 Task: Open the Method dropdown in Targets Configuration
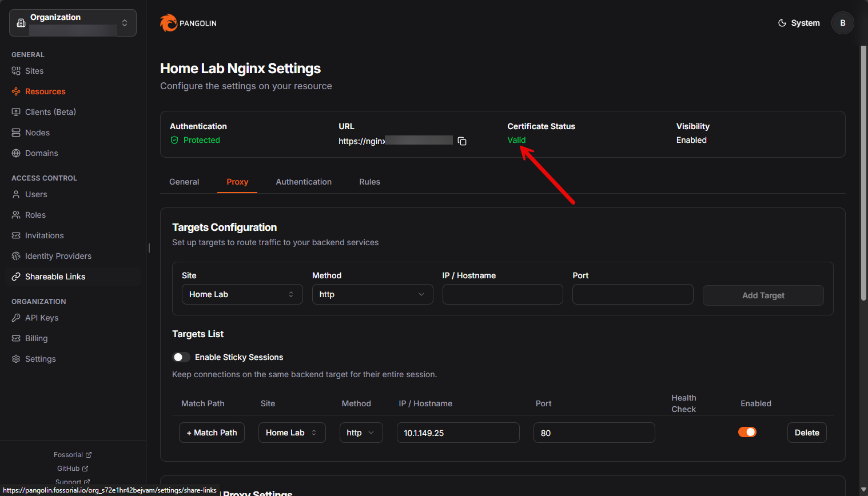372,294
